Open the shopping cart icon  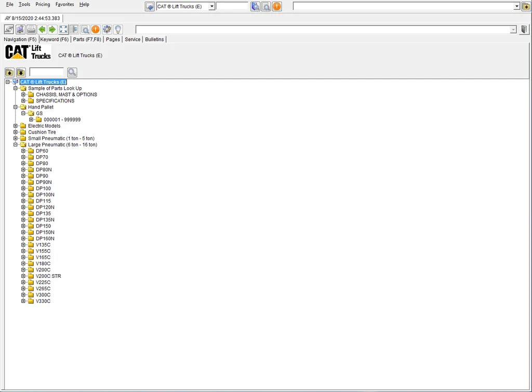20,30
